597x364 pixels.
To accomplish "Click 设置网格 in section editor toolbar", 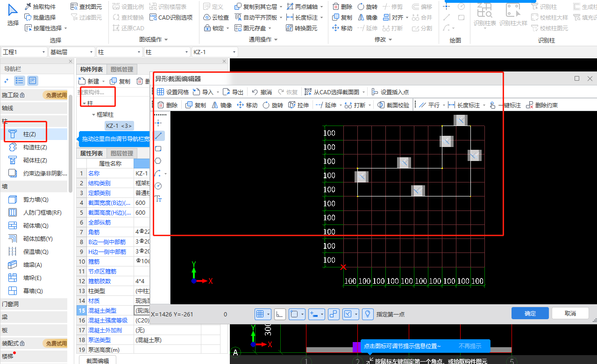I will [172, 92].
